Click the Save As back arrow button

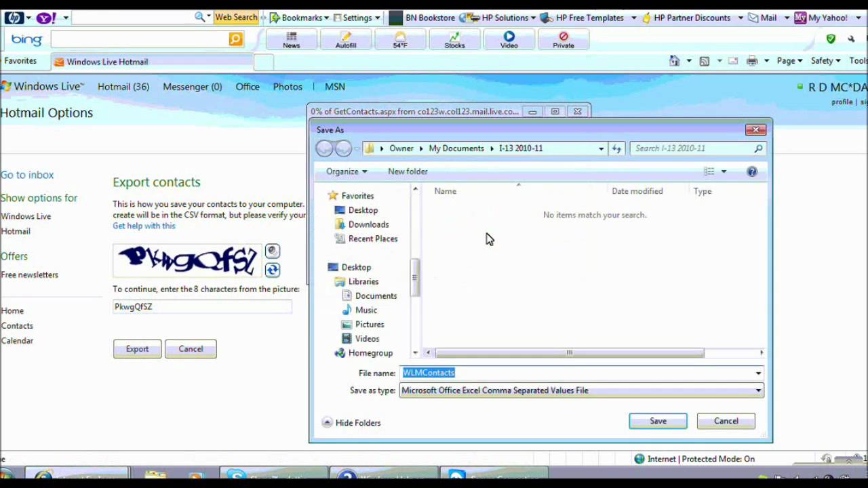pos(324,148)
